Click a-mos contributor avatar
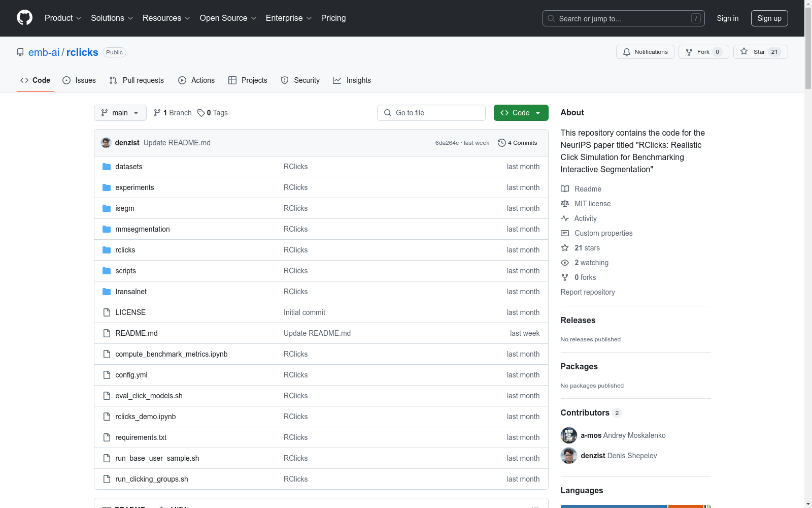 [x=569, y=435]
